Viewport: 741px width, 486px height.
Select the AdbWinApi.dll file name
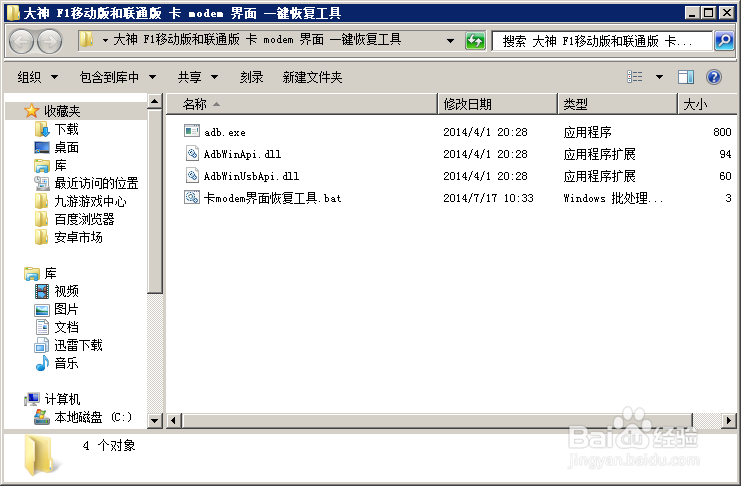coord(242,154)
